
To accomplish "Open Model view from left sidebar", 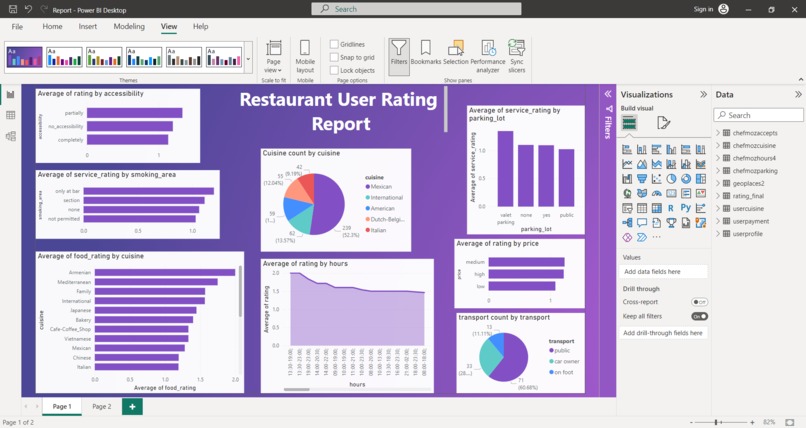I will point(11,136).
